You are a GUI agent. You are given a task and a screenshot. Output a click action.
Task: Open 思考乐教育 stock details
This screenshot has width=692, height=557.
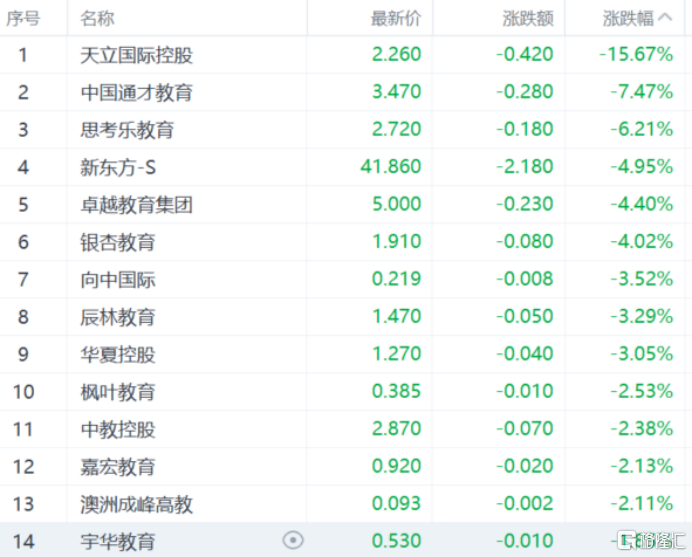tap(127, 130)
